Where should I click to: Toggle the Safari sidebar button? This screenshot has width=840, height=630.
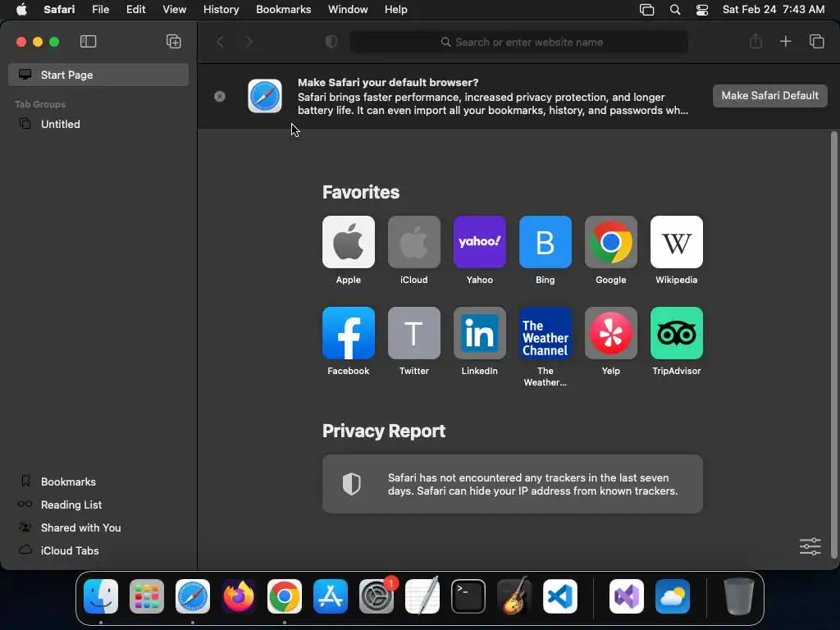tap(88, 42)
